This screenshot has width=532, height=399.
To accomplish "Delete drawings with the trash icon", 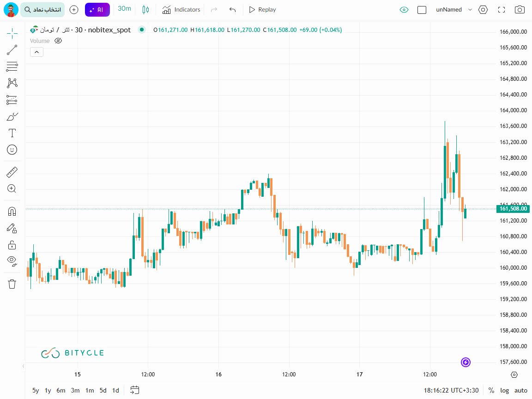I will (x=12, y=284).
